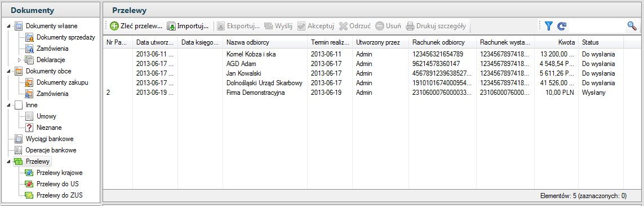Screen dimensions: 644x206
Task: Click the Przelewy krajowe icon
Action: tap(29, 173)
